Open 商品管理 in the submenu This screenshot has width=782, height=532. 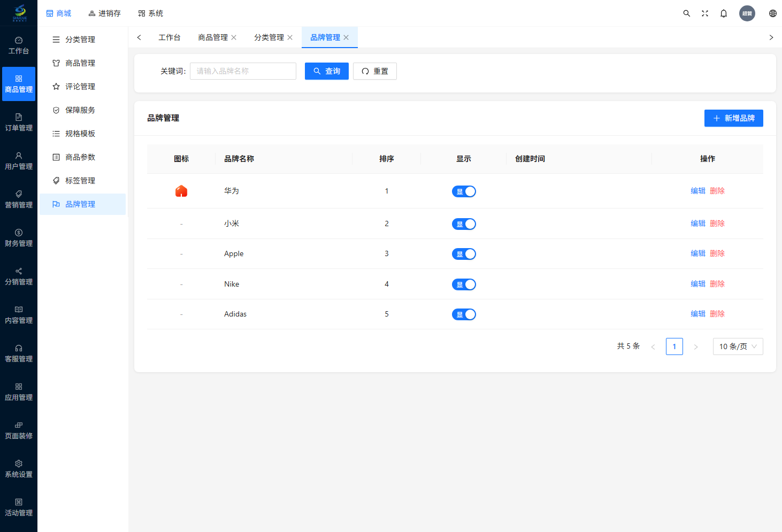[x=82, y=63]
